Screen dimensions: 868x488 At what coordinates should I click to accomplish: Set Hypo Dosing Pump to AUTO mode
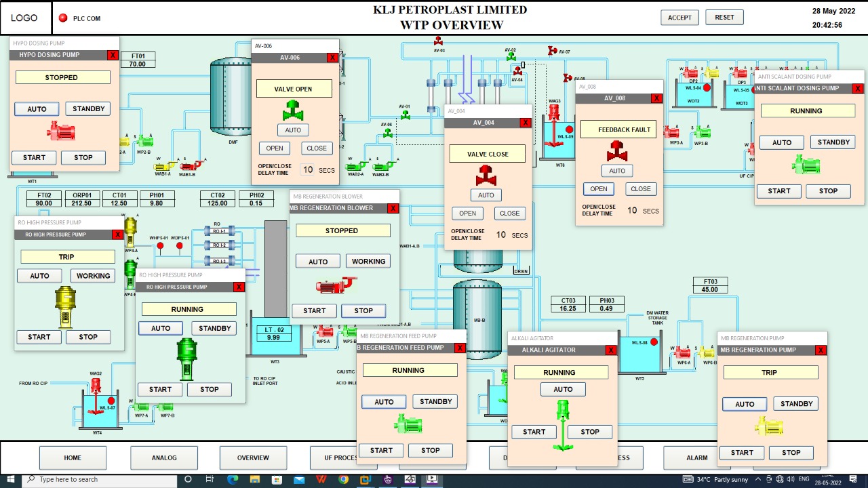[37, 109]
